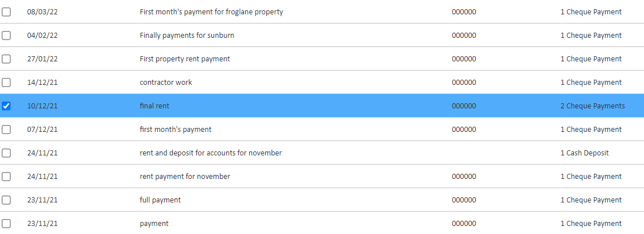
Task: Click the '1 Cash Deposit' cell
Action: click(584, 153)
